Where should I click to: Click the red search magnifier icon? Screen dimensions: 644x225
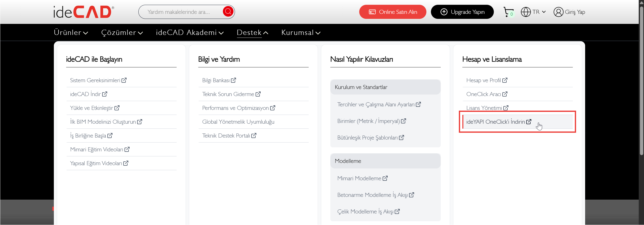(228, 12)
